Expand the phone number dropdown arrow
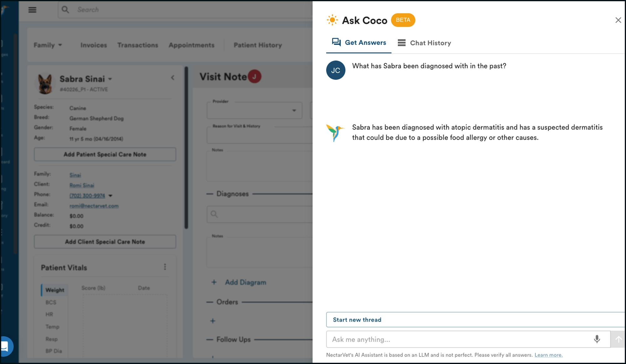This screenshot has width=626, height=364. (x=110, y=196)
